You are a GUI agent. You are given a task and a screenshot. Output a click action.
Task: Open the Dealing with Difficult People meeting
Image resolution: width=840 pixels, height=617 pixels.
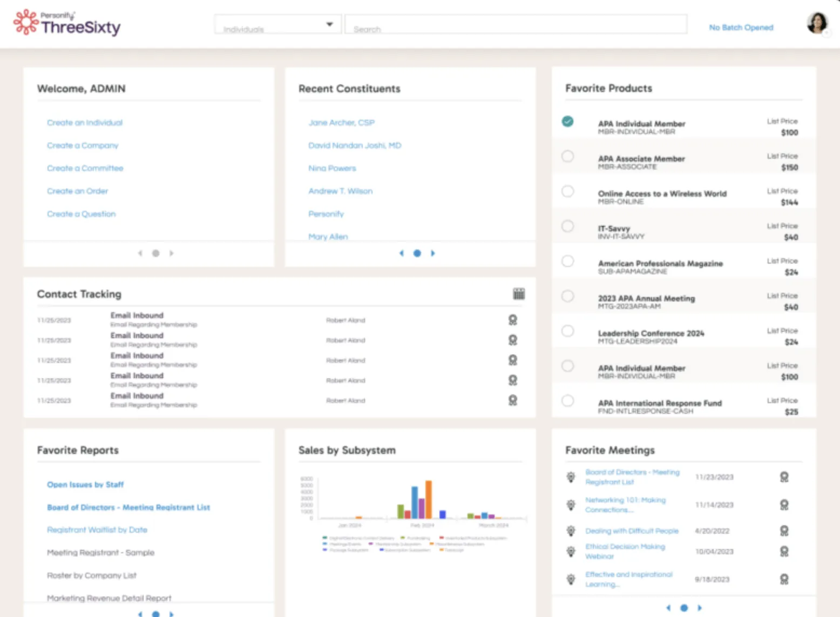click(632, 531)
